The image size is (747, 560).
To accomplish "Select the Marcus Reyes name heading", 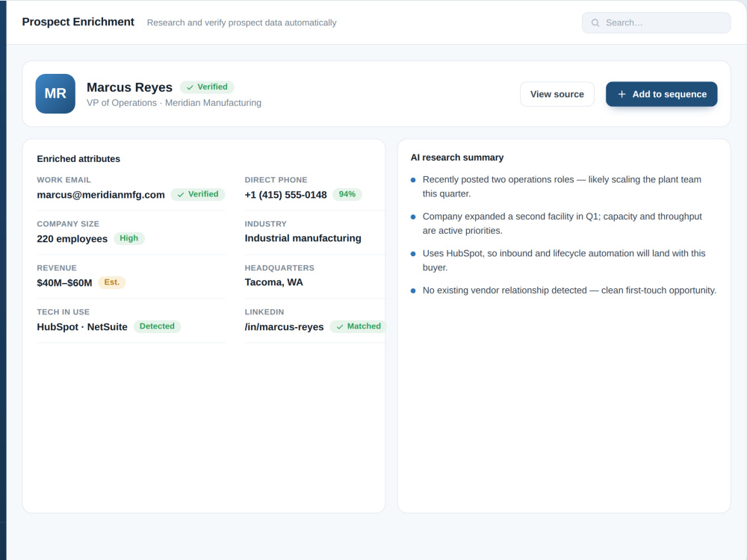I will [x=129, y=87].
